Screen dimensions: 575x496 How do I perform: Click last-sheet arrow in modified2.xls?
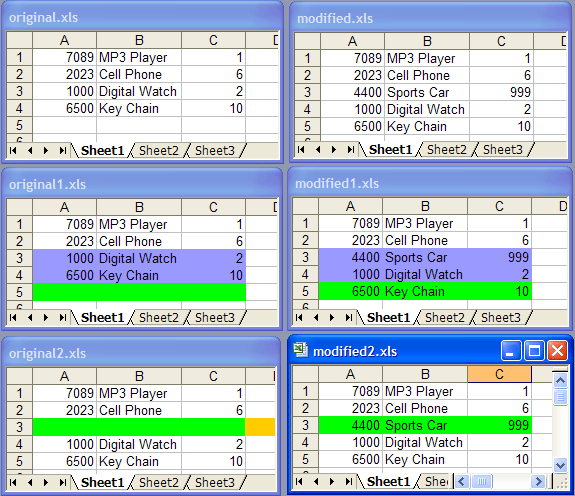tap(348, 481)
